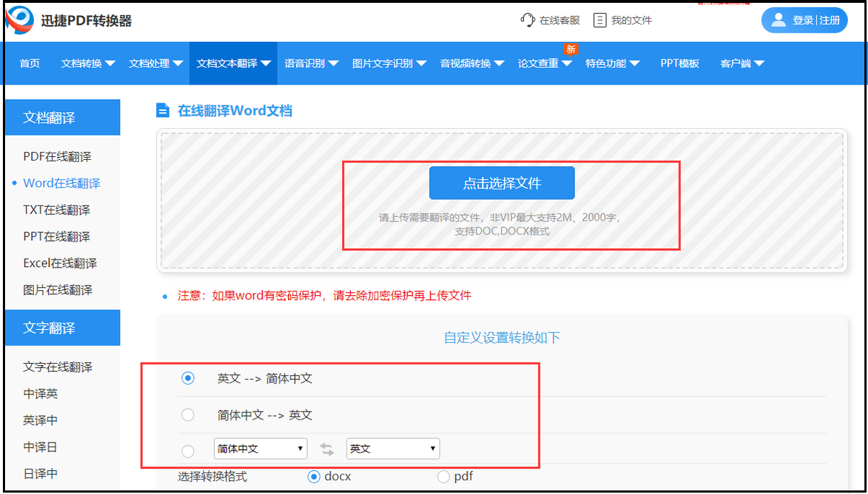The image size is (868, 494).
Task: Click the 文档翻译 sidebar header
Action: (x=62, y=117)
